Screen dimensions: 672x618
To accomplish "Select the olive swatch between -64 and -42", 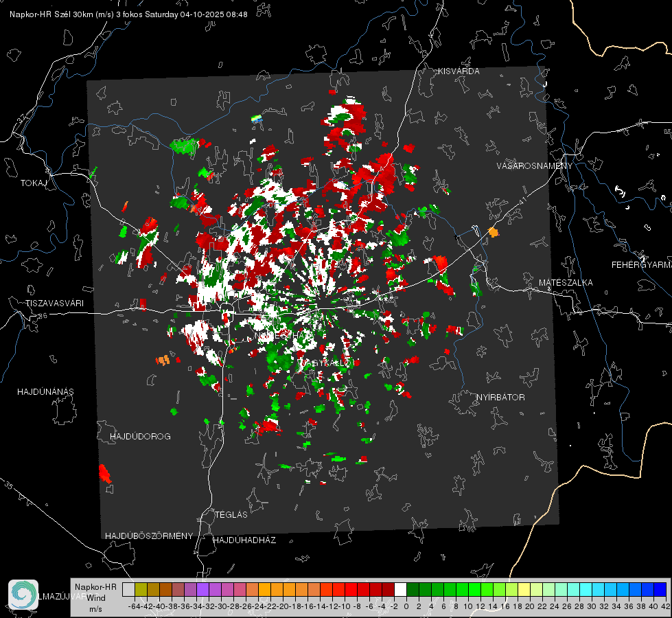I will pyautogui.click(x=141, y=590).
